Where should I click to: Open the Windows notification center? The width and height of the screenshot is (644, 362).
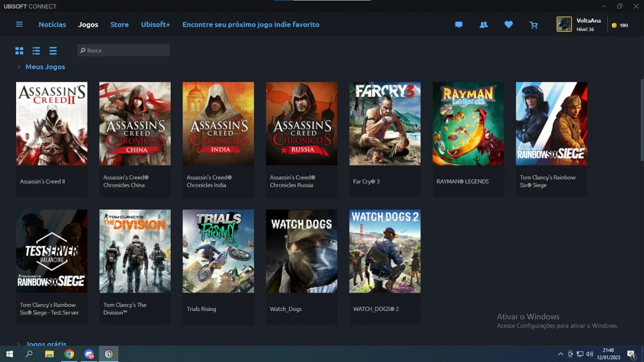click(631, 354)
